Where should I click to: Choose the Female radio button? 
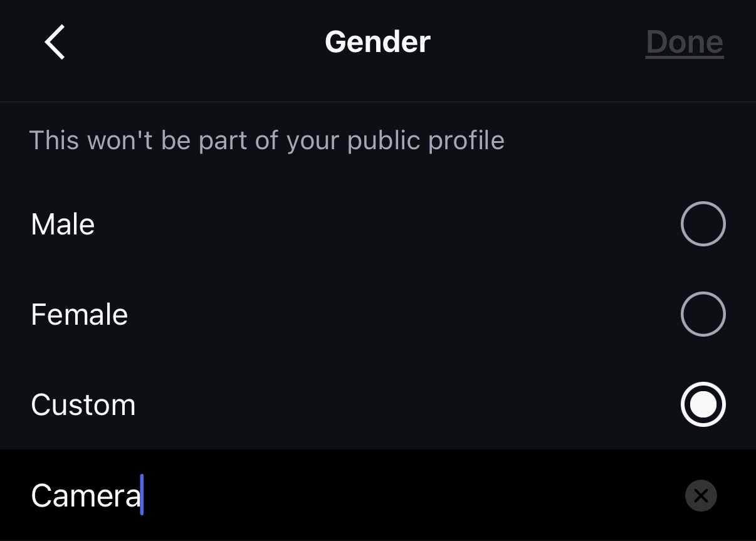703,314
